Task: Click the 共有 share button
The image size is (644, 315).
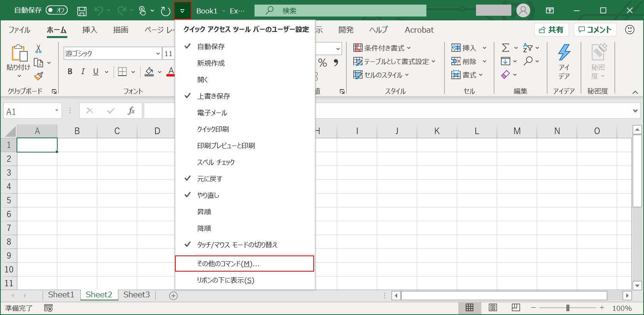Action: (x=551, y=30)
